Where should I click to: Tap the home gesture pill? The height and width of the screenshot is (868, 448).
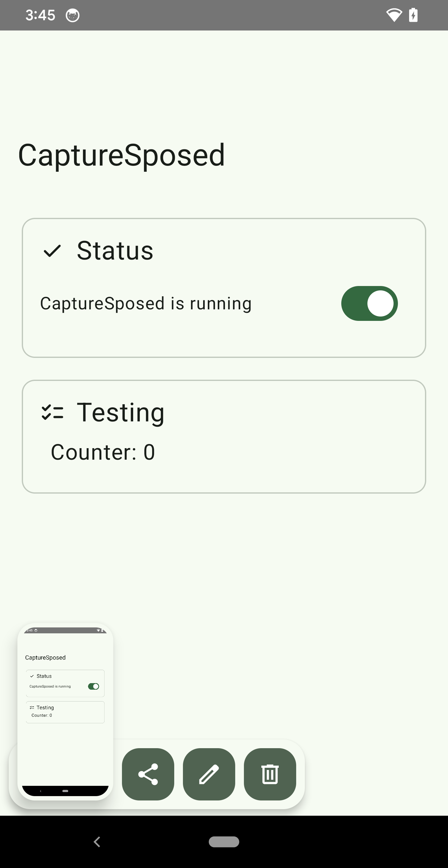[224, 842]
